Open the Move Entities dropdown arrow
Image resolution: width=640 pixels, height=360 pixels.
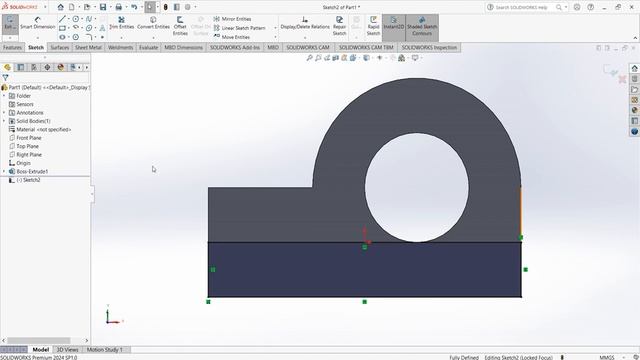tap(275, 37)
